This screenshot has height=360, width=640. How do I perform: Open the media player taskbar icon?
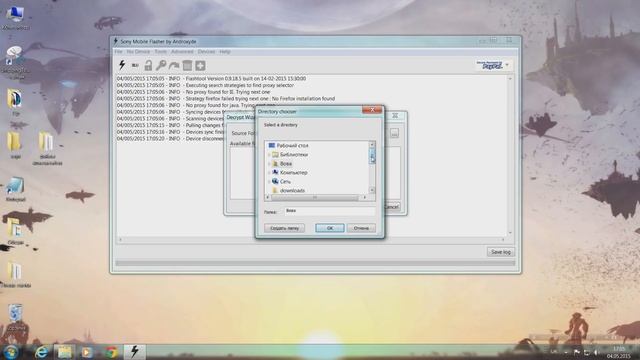pos(87,352)
